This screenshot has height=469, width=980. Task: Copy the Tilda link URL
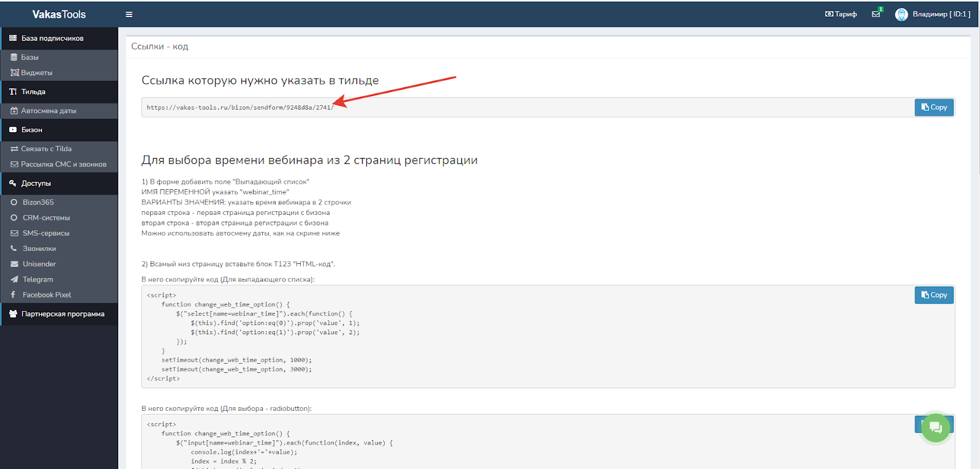click(933, 107)
